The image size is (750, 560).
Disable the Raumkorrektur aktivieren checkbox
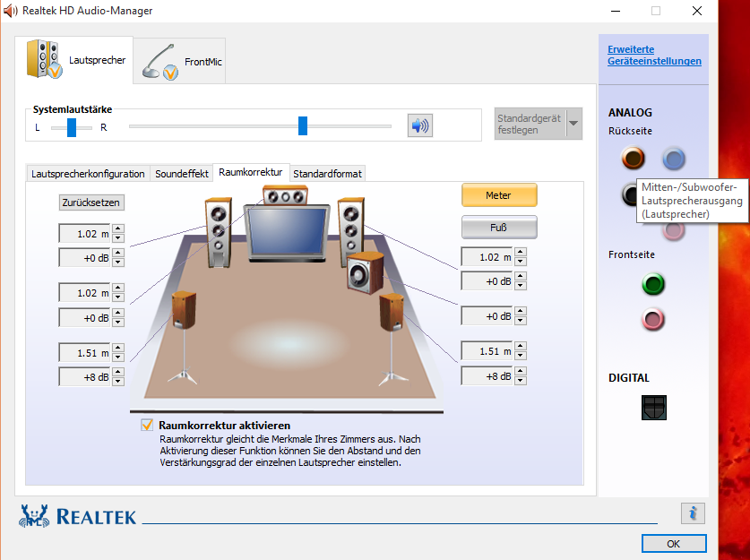click(x=147, y=425)
